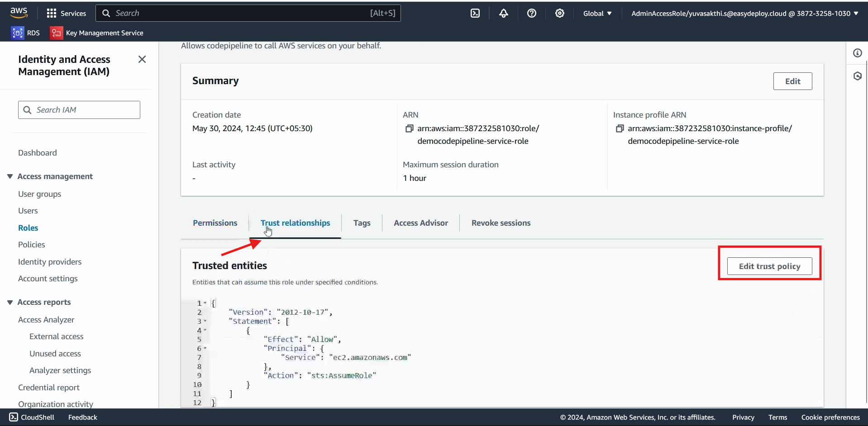The height and width of the screenshot is (426, 868).
Task: Open the Access Advisor tab
Action: [x=421, y=223]
